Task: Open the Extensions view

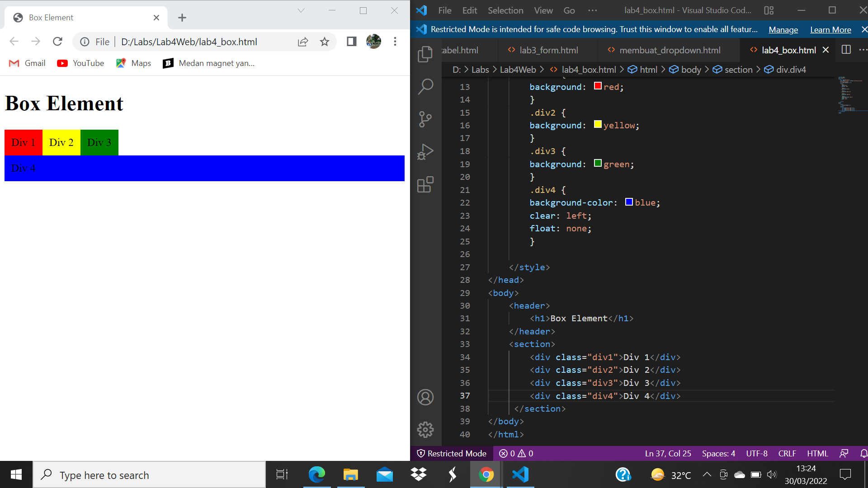Action: (x=425, y=184)
